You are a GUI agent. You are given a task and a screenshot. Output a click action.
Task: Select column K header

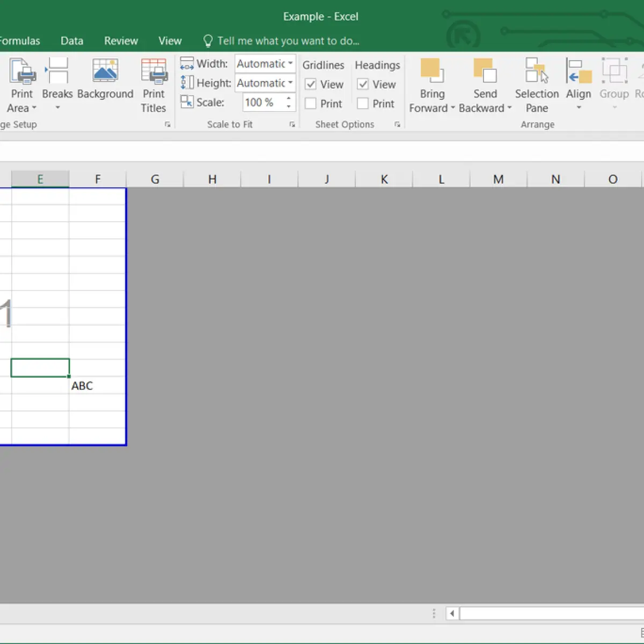point(384,179)
